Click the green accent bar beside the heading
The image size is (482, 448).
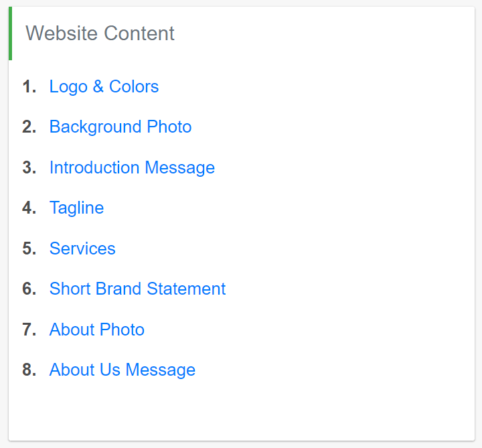(x=11, y=33)
